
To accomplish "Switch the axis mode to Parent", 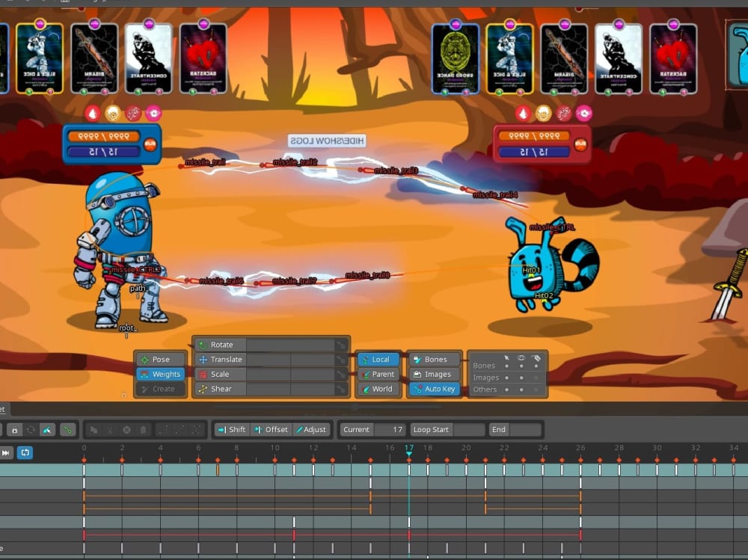I will pyautogui.click(x=378, y=374).
